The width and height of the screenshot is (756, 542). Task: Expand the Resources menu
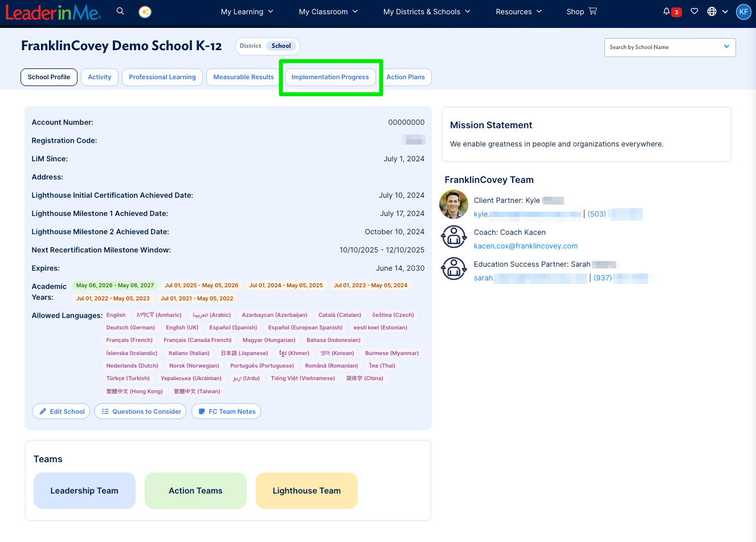pos(518,11)
